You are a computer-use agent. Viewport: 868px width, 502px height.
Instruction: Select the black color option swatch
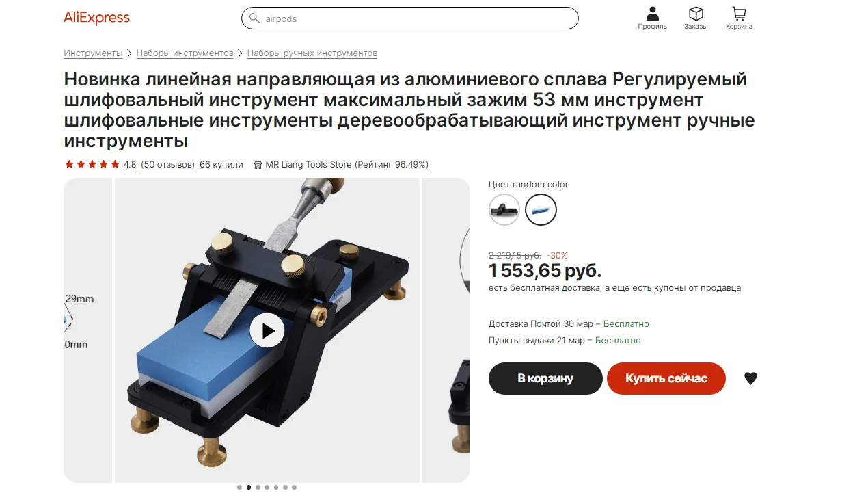pos(504,209)
